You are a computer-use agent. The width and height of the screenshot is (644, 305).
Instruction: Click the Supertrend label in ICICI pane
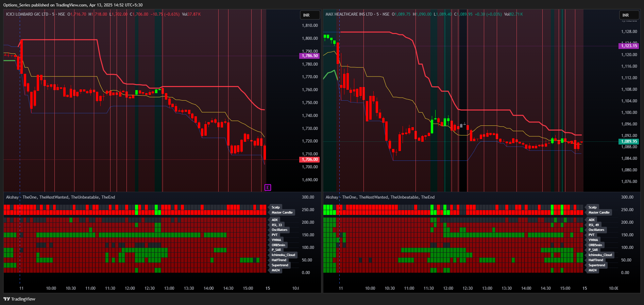tap(280, 265)
